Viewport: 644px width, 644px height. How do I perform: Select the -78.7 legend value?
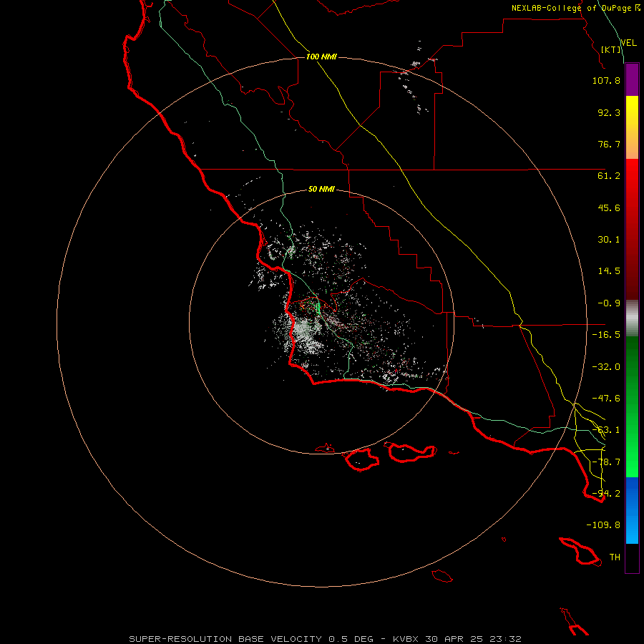(606, 462)
